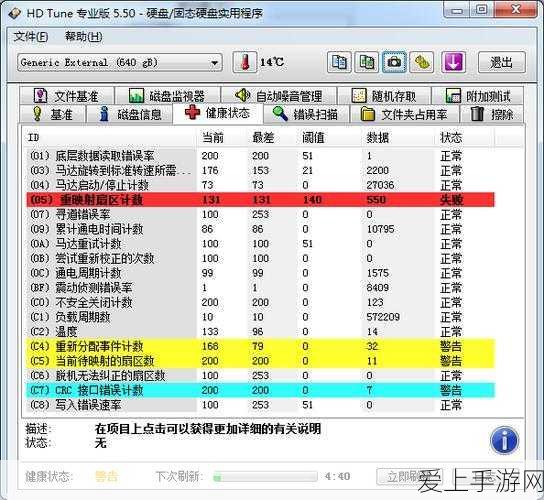The image size is (544, 500).
Task: Open the 帮助(H) menu
Action: coord(84,36)
